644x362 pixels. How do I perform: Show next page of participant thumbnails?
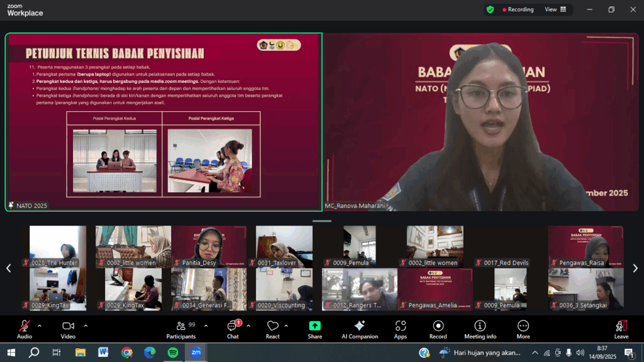click(635, 268)
